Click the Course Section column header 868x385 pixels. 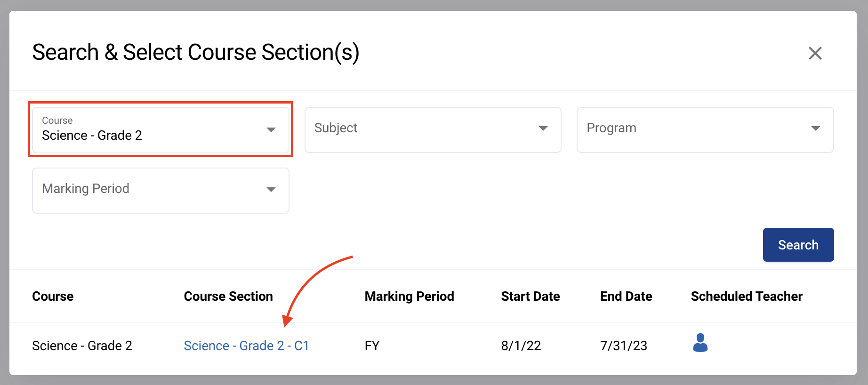(228, 296)
